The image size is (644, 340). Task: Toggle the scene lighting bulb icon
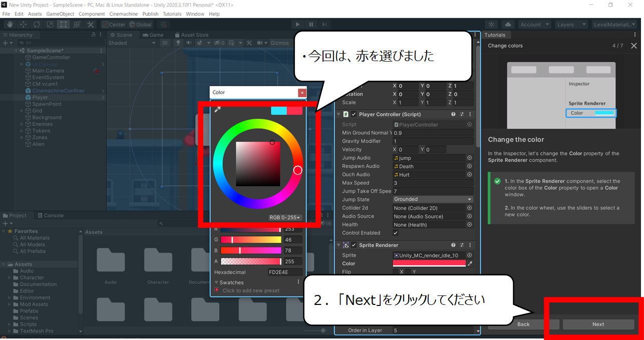tap(177, 43)
